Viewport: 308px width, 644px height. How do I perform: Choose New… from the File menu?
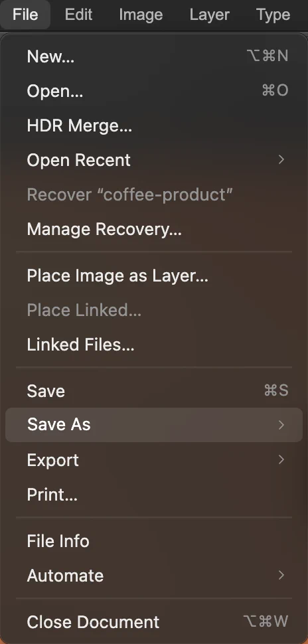point(154,56)
